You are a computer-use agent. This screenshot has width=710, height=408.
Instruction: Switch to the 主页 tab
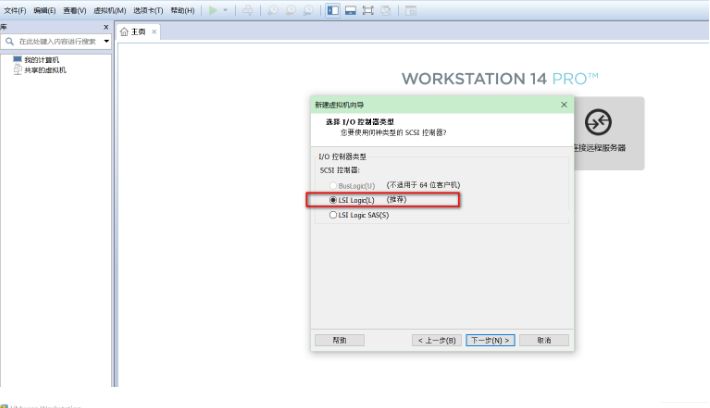click(x=139, y=32)
